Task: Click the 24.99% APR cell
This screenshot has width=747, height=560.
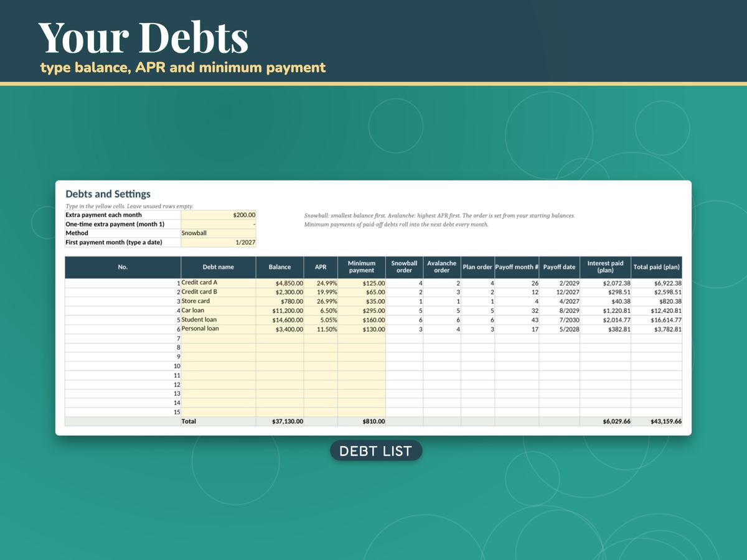Action: pyautogui.click(x=321, y=283)
